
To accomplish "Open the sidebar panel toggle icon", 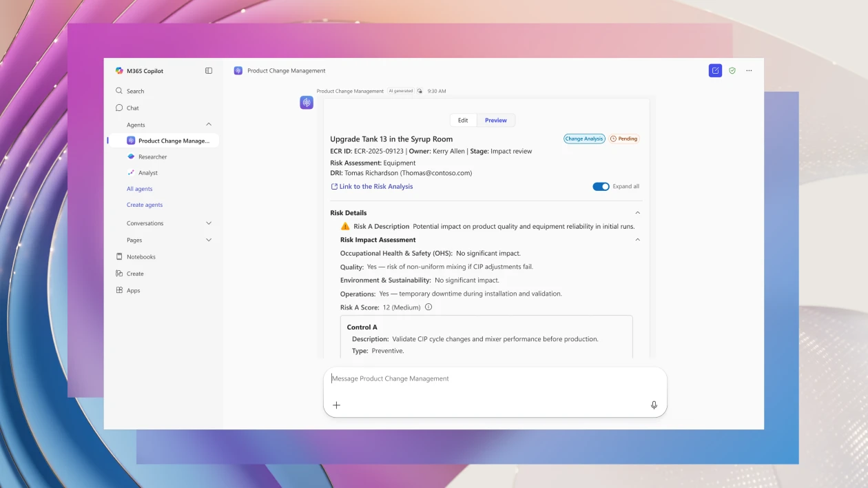I will (208, 70).
